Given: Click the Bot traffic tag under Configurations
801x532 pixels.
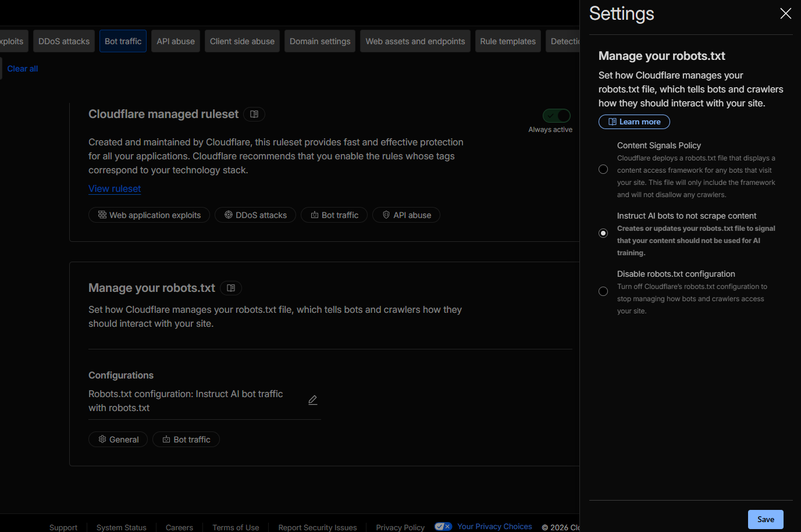Looking at the screenshot, I should point(186,440).
